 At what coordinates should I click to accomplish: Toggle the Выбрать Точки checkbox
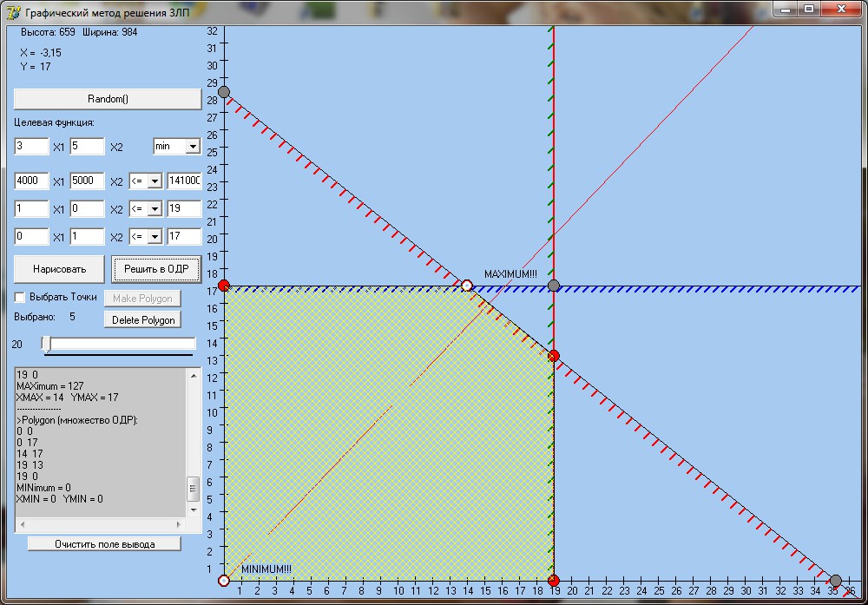[20, 297]
